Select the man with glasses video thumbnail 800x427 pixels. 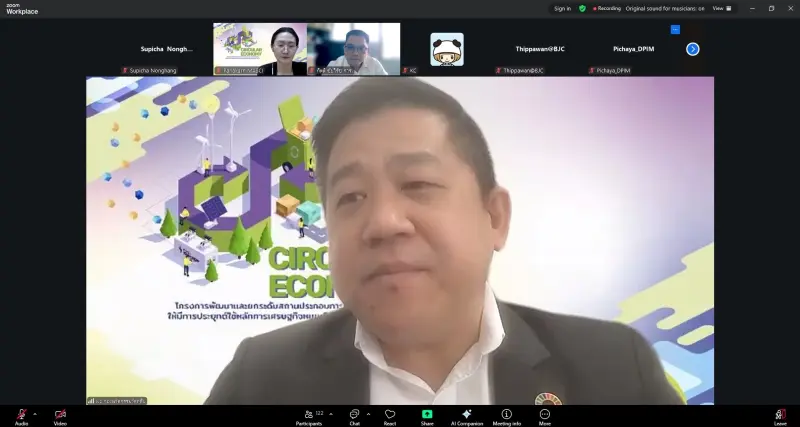(x=354, y=49)
